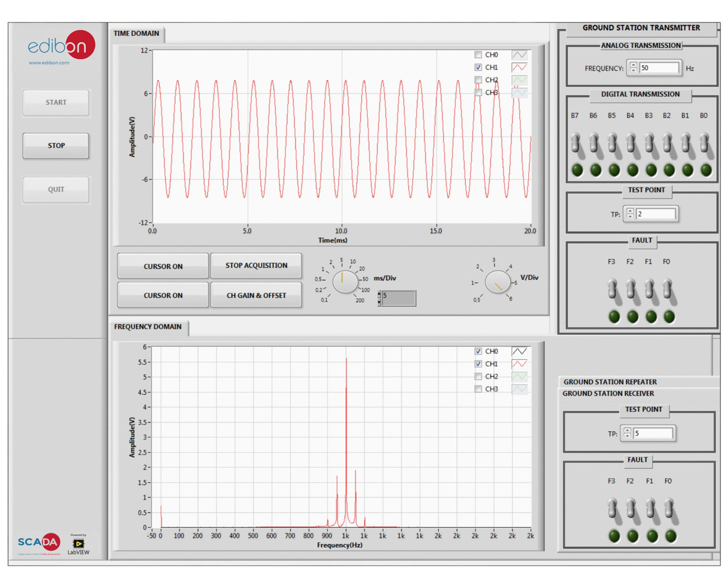Toggle digital bit B4 switch

click(631, 143)
